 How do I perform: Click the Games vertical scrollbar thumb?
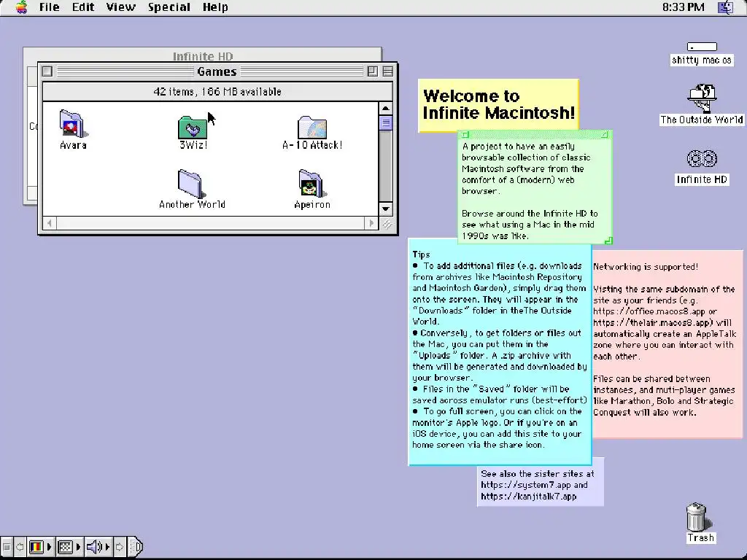pos(386,122)
